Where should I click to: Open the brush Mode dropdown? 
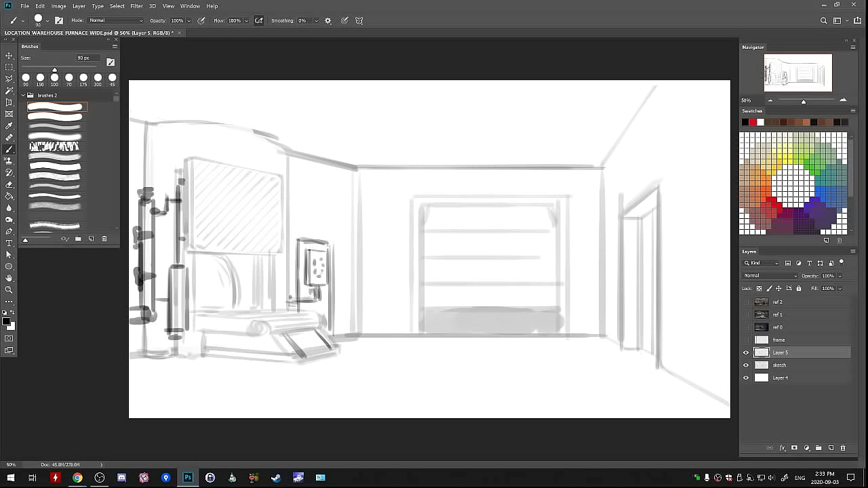[x=115, y=21]
